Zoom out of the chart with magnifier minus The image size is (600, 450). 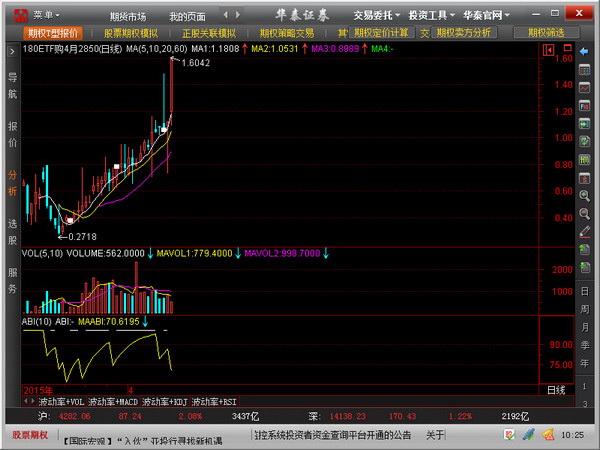coord(584,214)
